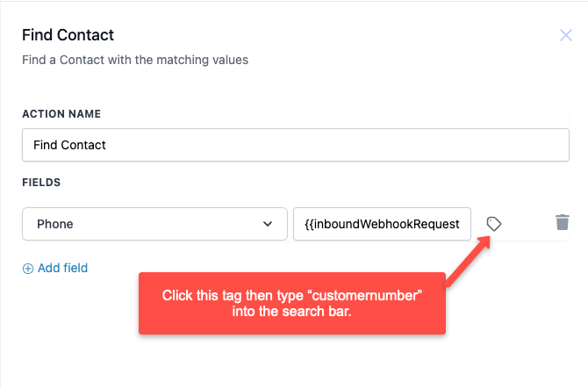Click the tag icon for custom values

pyautogui.click(x=493, y=224)
